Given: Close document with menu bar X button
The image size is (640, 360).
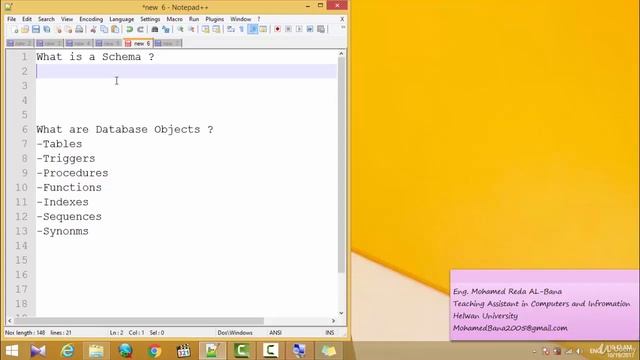Looking at the screenshot, I should (x=342, y=19).
